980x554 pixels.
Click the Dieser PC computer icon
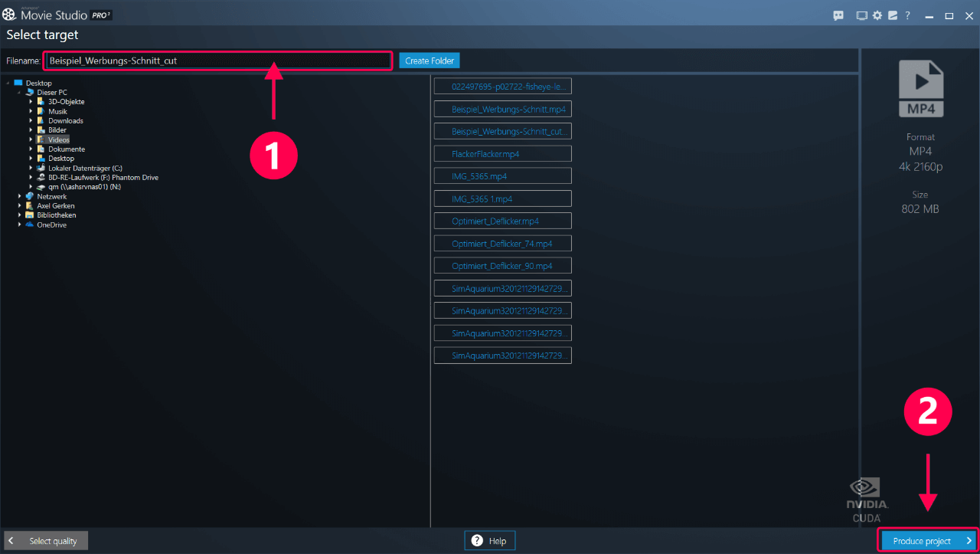point(30,92)
